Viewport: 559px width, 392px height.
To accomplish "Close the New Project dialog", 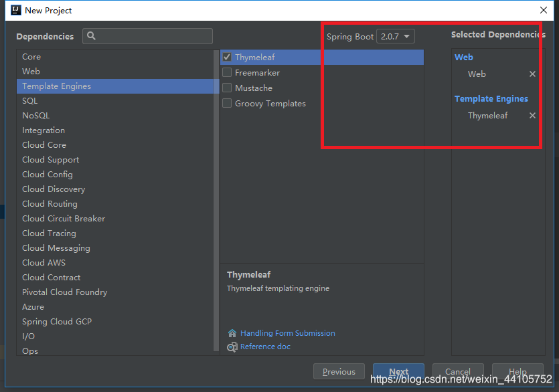I will coord(544,10).
